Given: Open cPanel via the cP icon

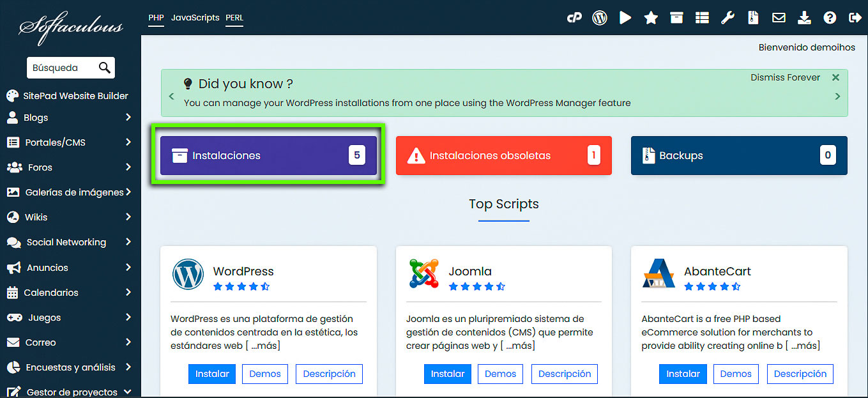Looking at the screenshot, I should (x=574, y=18).
